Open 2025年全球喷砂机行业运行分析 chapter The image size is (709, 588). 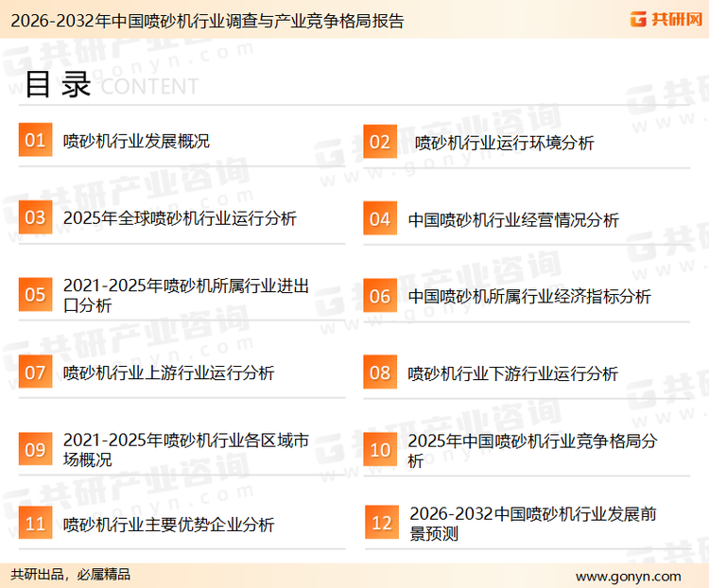[180, 218]
